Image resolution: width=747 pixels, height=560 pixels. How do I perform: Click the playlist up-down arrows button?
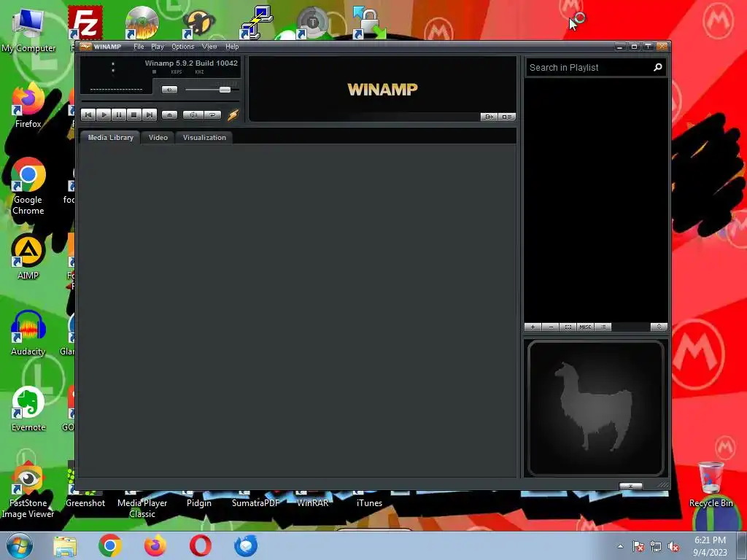coord(659,327)
